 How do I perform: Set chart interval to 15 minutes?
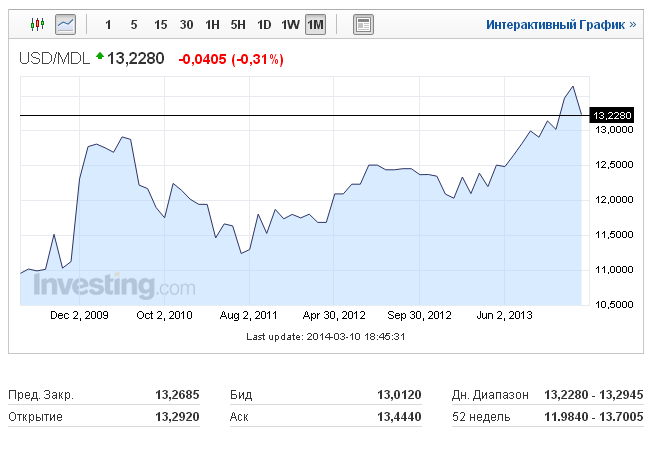[160, 25]
